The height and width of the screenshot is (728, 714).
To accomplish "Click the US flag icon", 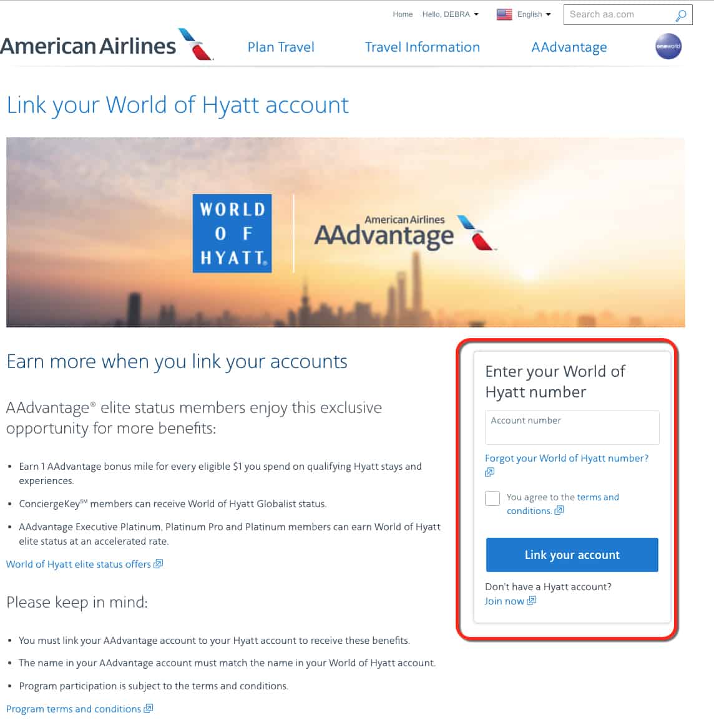I will pyautogui.click(x=504, y=14).
